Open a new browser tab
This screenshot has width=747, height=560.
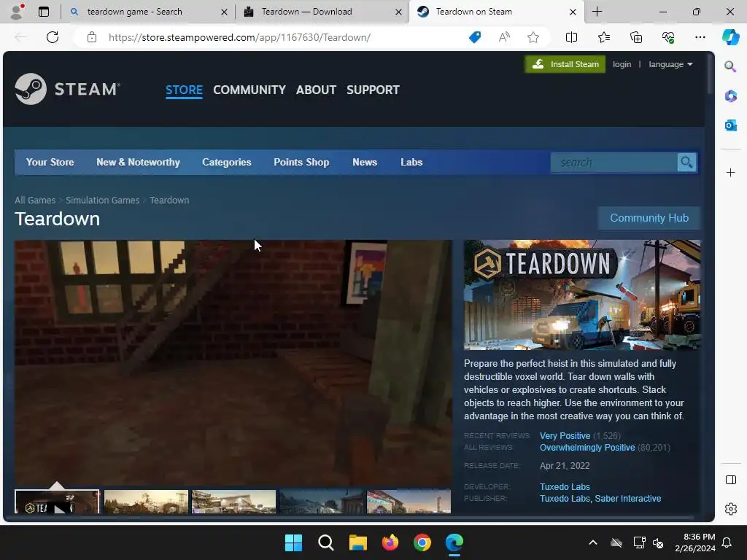pos(597,12)
